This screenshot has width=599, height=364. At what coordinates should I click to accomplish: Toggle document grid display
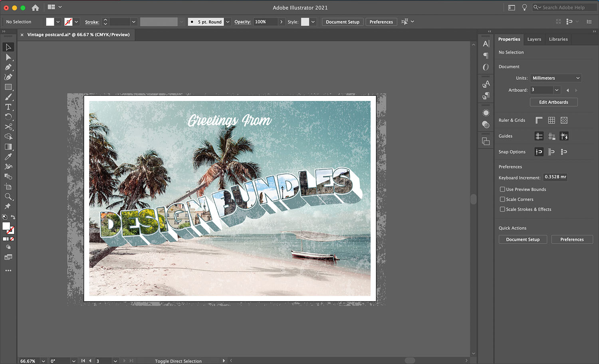pos(551,120)
